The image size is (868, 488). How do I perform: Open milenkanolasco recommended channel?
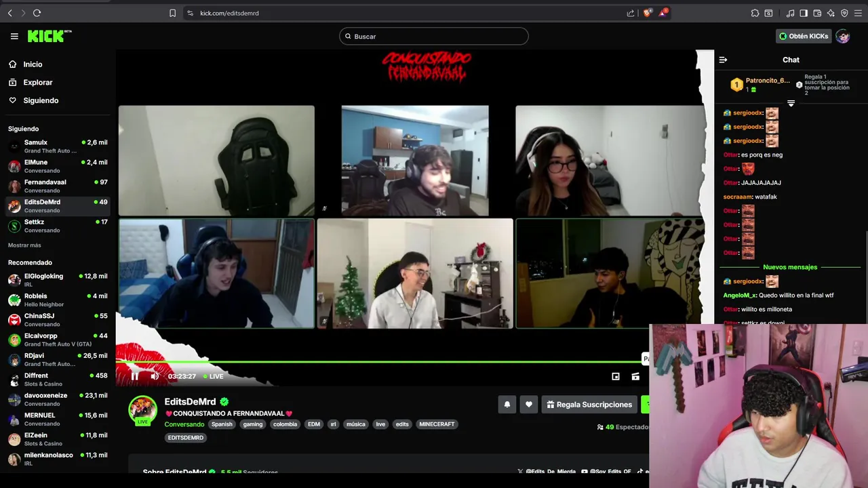[x=58, y=459]
